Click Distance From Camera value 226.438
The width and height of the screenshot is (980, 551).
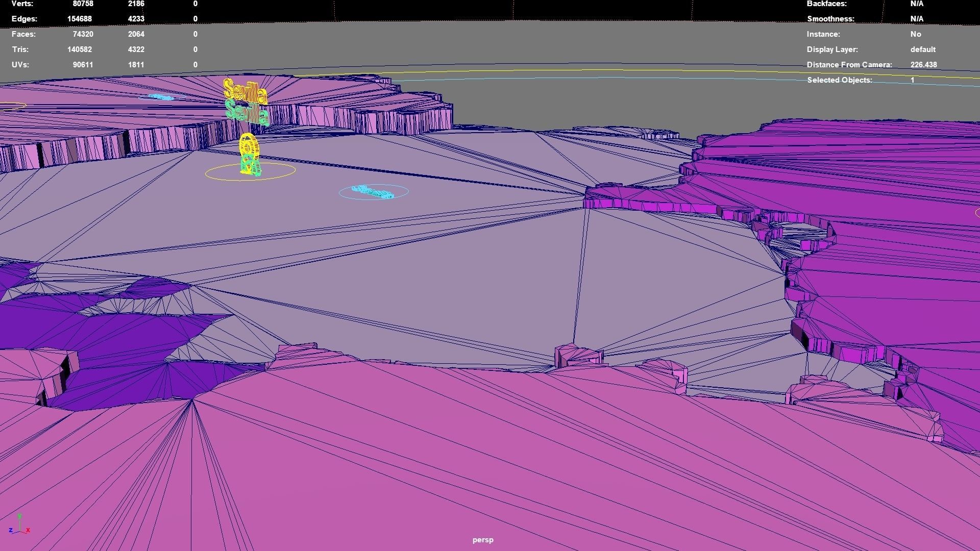tap(923, 65)
